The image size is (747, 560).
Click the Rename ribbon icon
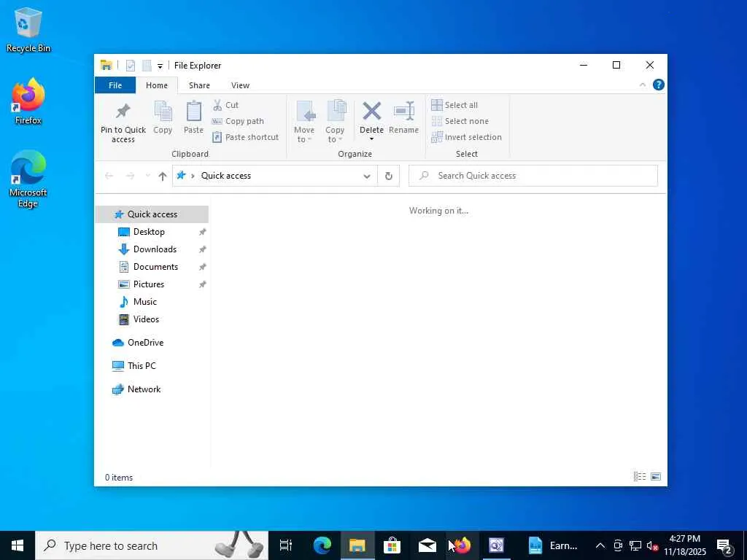tap(404, 112)
